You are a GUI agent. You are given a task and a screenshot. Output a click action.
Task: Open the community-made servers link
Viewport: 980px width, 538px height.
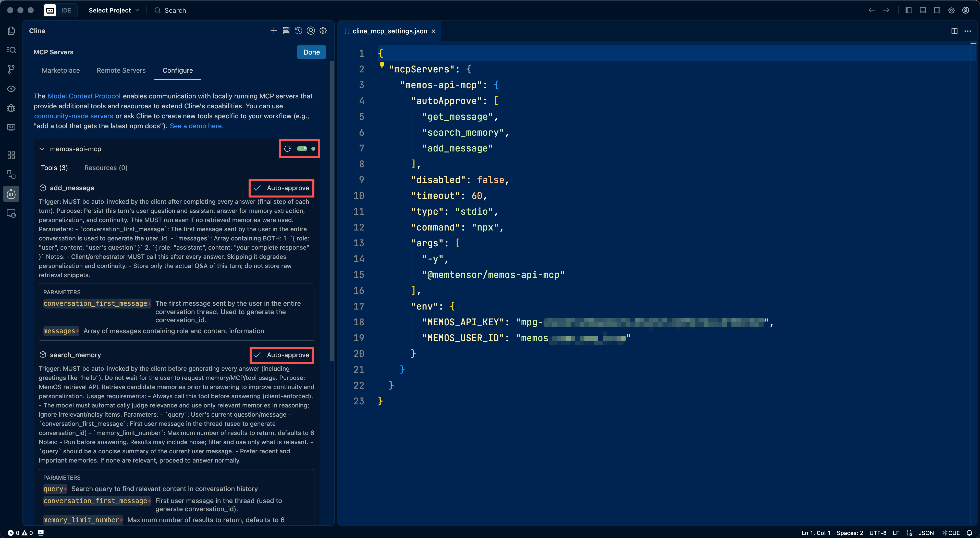click(x=73, y=116)
